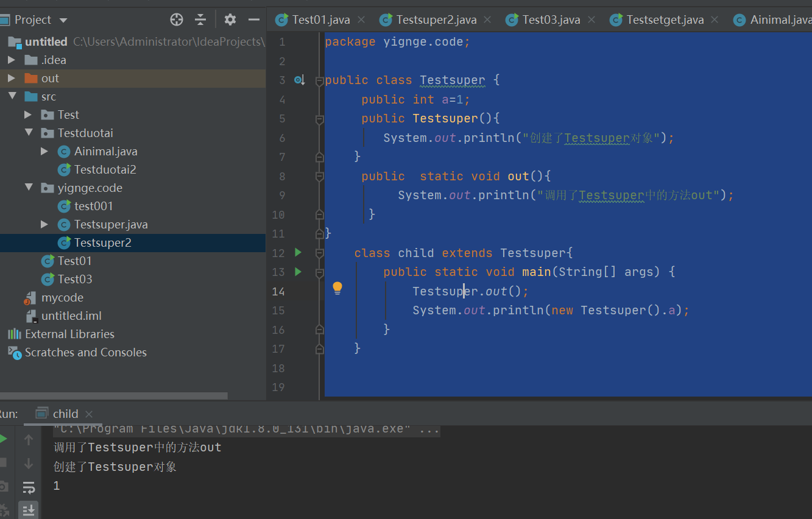812x519 pixels.
Task: Rerun child with green Run icon
Action: 3,439
